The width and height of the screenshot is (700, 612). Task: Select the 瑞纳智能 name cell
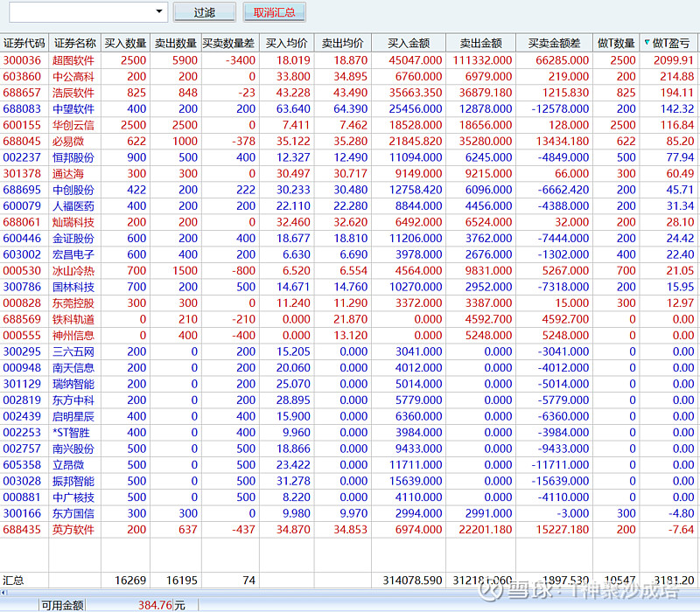tap(73, 384)
